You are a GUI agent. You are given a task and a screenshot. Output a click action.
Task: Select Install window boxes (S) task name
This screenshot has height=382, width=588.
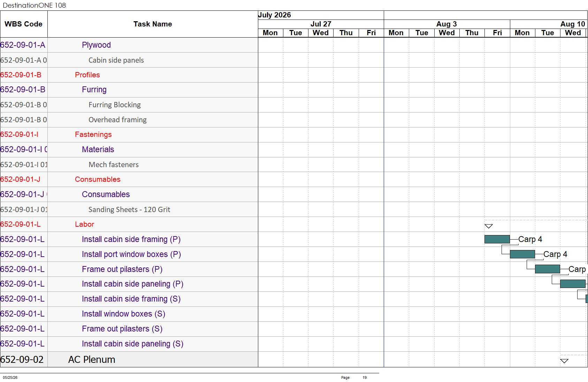[x=123, y=314]
